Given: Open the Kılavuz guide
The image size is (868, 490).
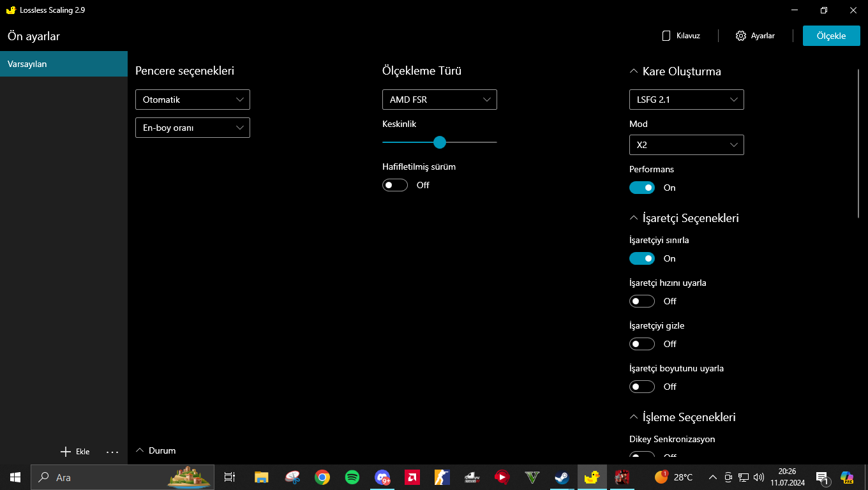Looking at the screenshot, I should pos(681,36).
